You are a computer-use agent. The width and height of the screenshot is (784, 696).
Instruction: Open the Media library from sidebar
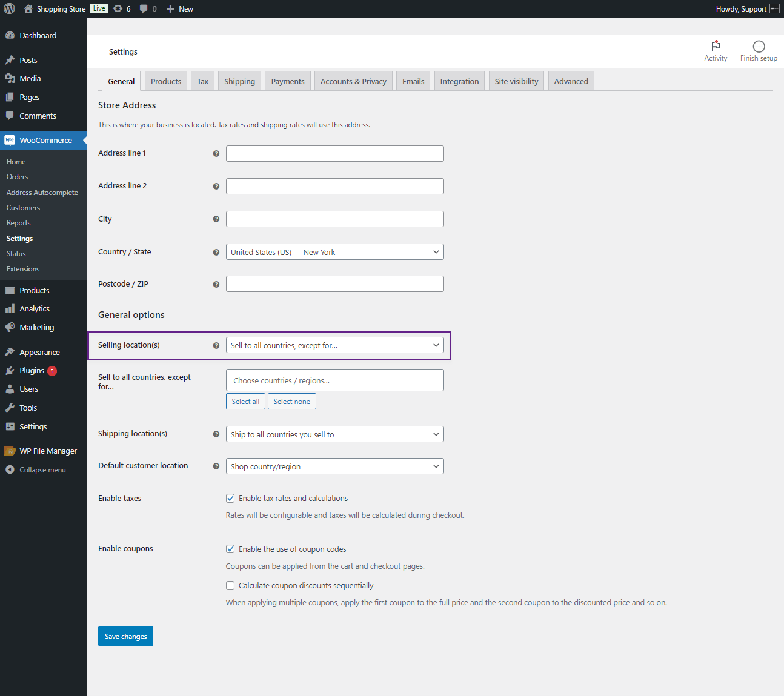pyautogui.click(x=29, y=78)
